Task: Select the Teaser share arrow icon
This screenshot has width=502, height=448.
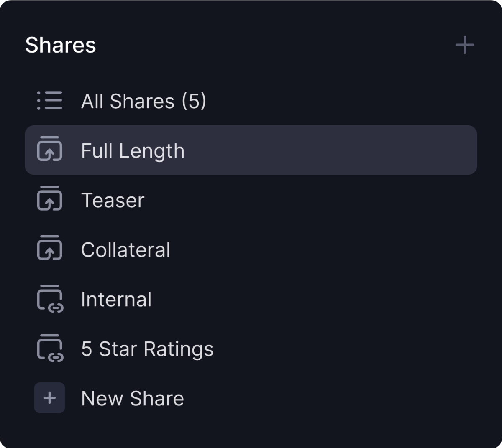Action: (49, 200)
